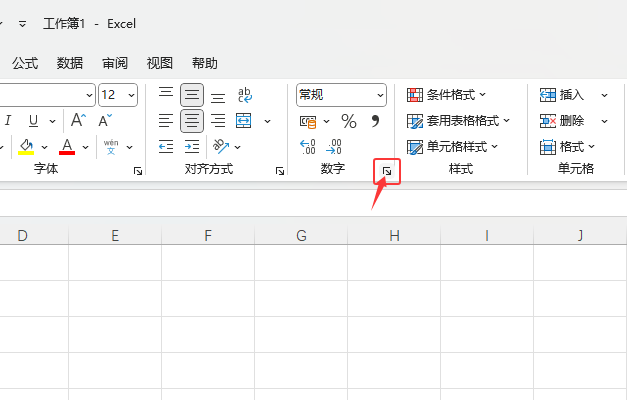Click phonetic guide wén icon

[111, 147]
